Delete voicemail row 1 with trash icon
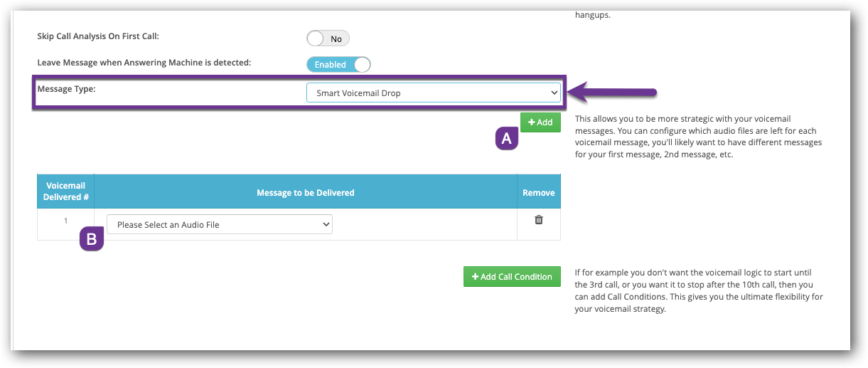The width and height of the screenshot is (868, 368). [539, 220]
